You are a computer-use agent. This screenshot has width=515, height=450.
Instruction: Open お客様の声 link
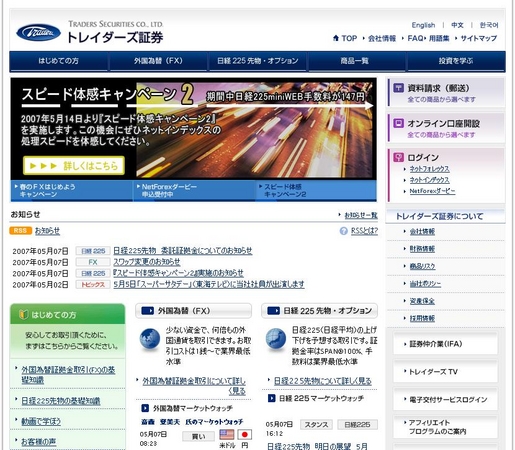(39, 442)
